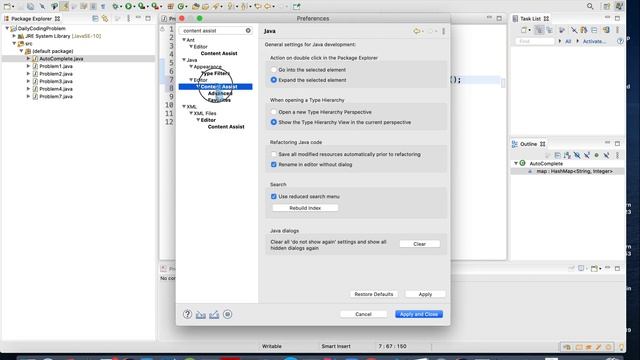Click Task List help question icon
This screenshot has height=360, width=640.
620,41
